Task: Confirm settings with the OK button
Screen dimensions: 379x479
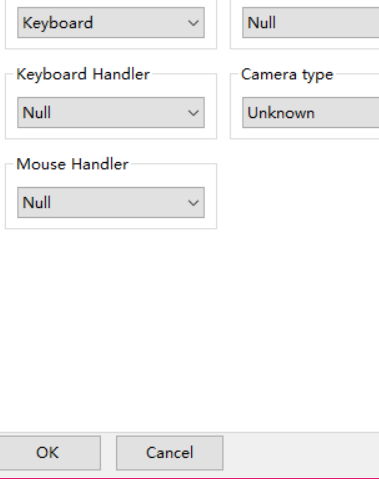Action: coord(48,453)
